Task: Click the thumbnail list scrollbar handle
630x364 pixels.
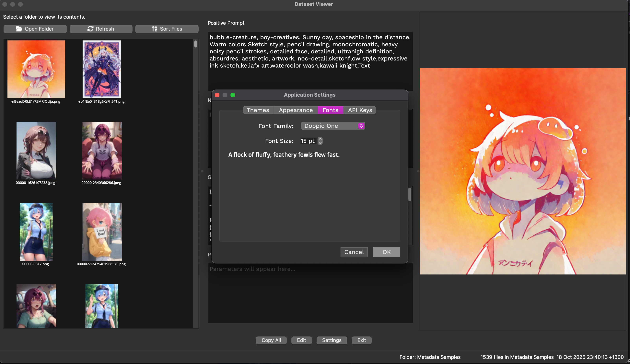Action: 196,44
